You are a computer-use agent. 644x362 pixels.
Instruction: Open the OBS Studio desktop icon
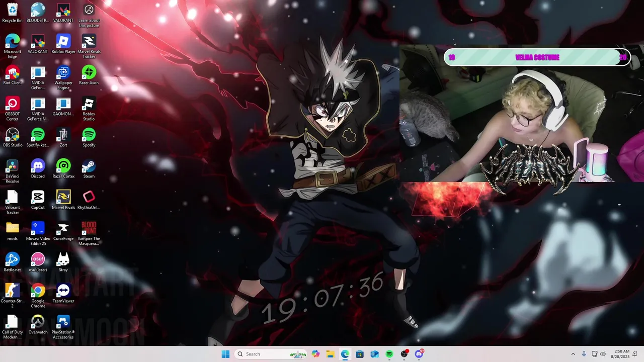[x=12, y=138]
